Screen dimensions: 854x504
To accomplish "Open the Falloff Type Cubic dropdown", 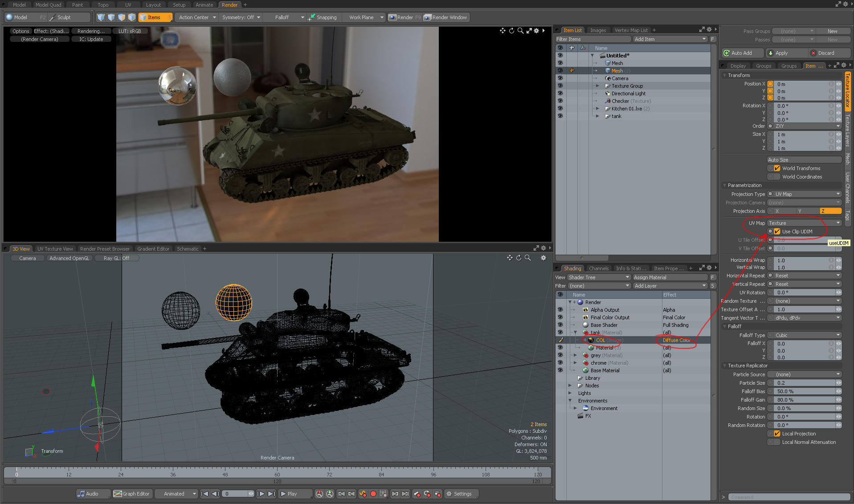I will click(807, 335).
